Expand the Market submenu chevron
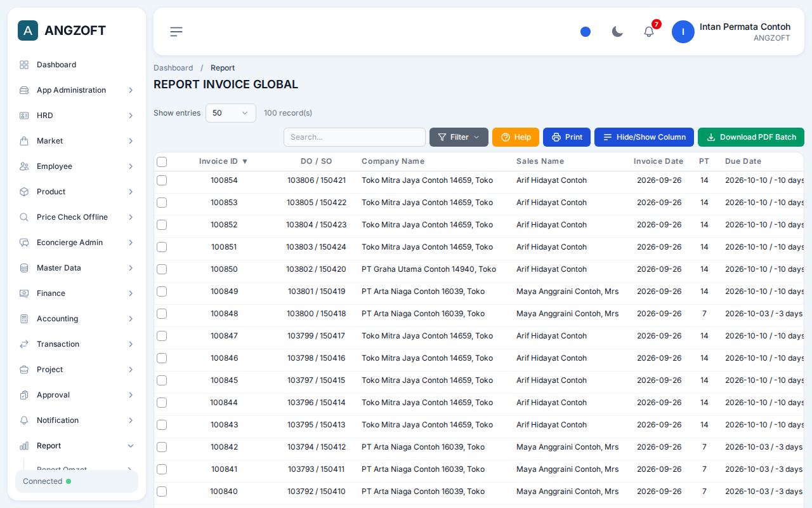Image resolution: width=812 pixels, height=508 pixels. click(131, 141)
